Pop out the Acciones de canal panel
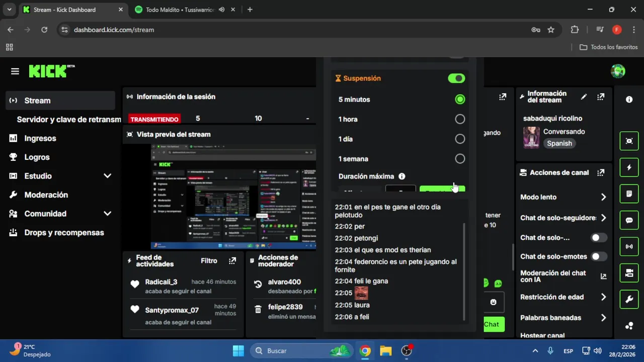Image resolution: width=644 pixels, height=362 pixels. click(x=601, y=172)
